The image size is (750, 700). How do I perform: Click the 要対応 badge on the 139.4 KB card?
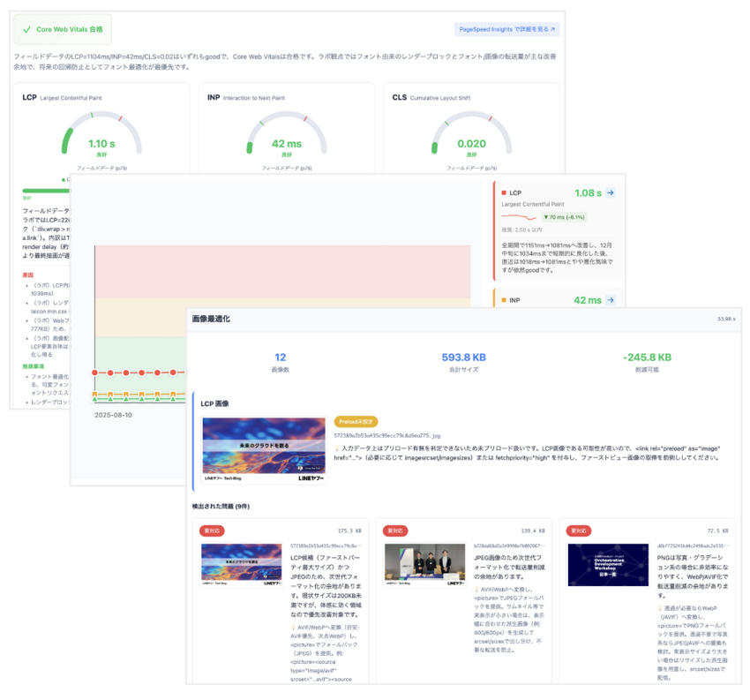point(395,531)
